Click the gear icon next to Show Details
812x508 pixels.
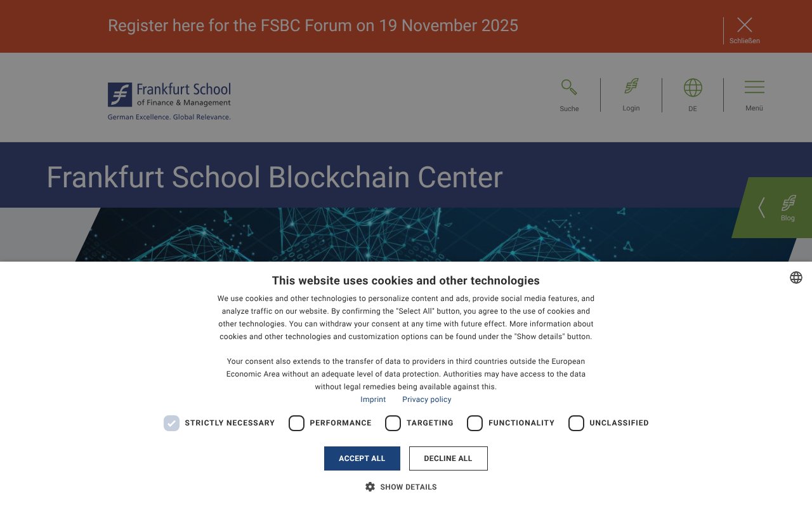pyautogui.click(x=370, y=486)
